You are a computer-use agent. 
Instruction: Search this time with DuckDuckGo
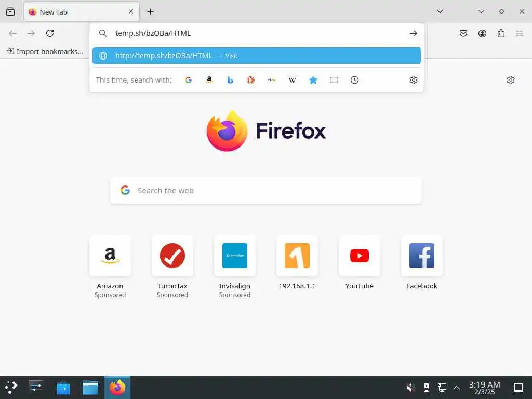(251, 80)
